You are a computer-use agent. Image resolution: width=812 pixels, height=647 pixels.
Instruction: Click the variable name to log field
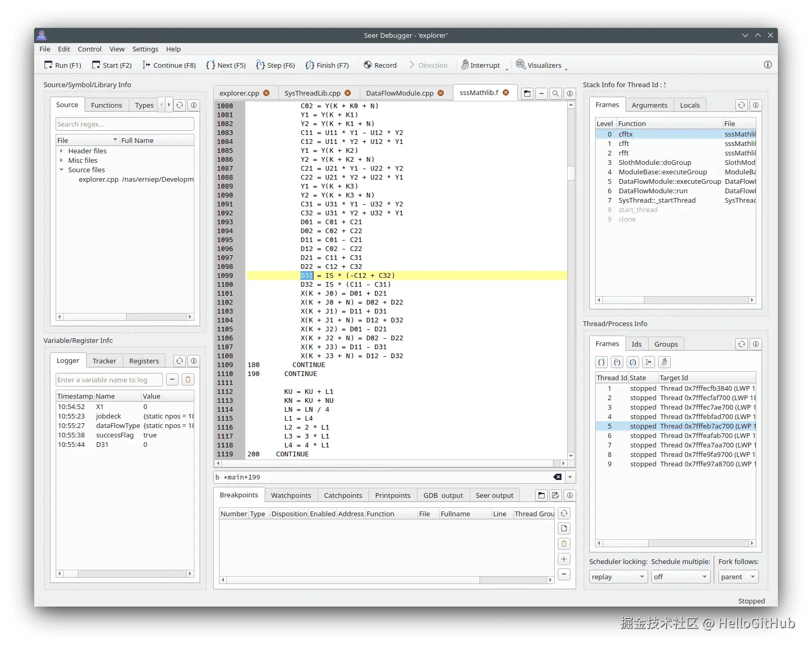[109, 380]
